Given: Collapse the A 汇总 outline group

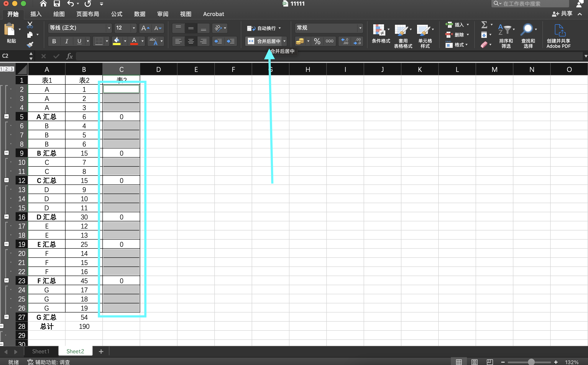Looking at the screenshot, I should point(6,116).
